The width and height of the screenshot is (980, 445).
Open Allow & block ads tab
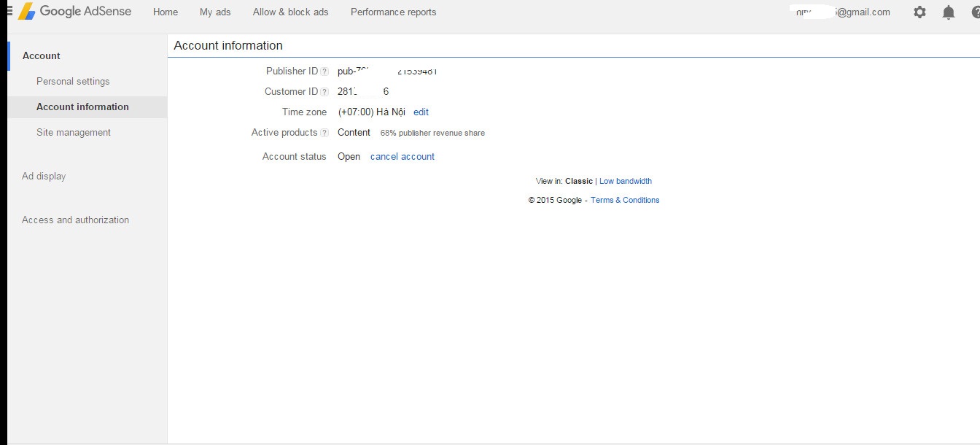(290, 12)
